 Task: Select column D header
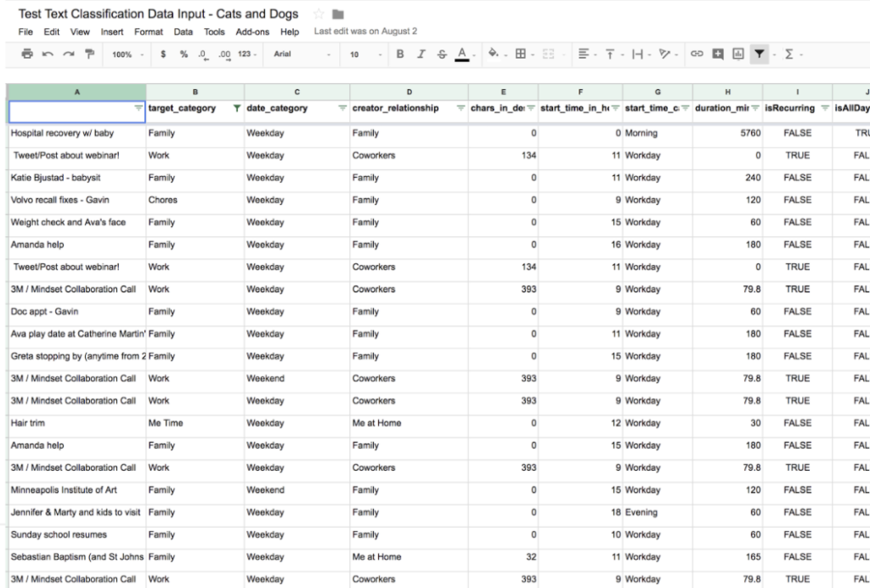coord(409,92)
